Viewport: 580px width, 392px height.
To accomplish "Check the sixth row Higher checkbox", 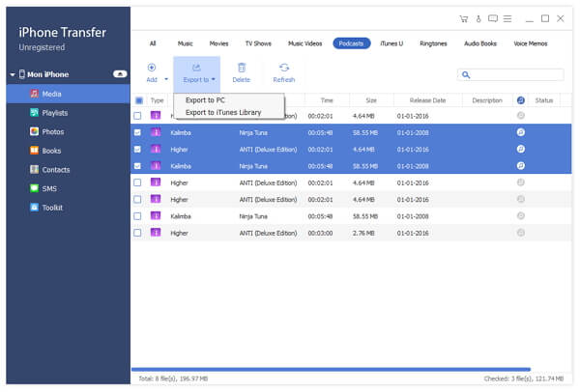I will point(137,200).
